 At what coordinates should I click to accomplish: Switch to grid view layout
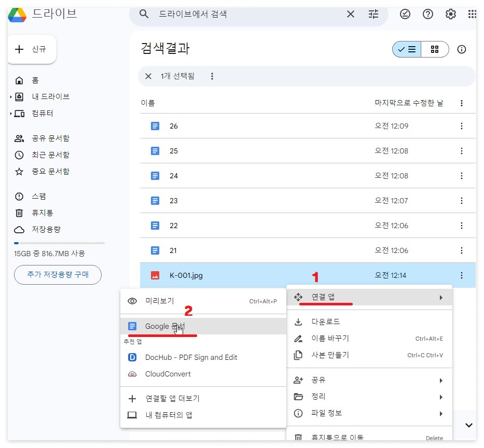click(435, 49)
